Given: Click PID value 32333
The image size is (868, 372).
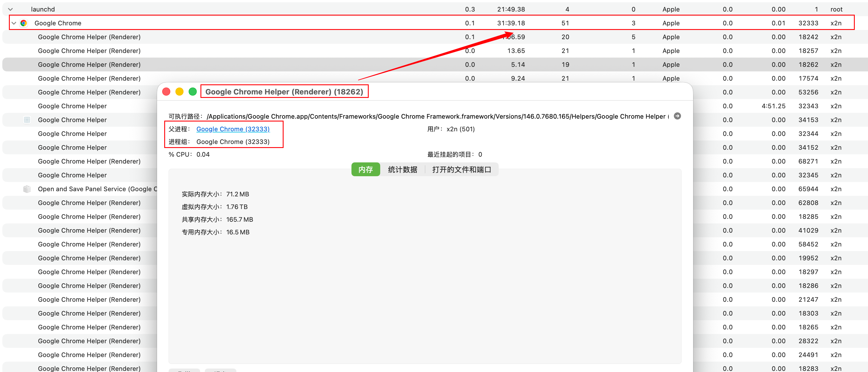Looking at the screenshot, I should [808, 23].
